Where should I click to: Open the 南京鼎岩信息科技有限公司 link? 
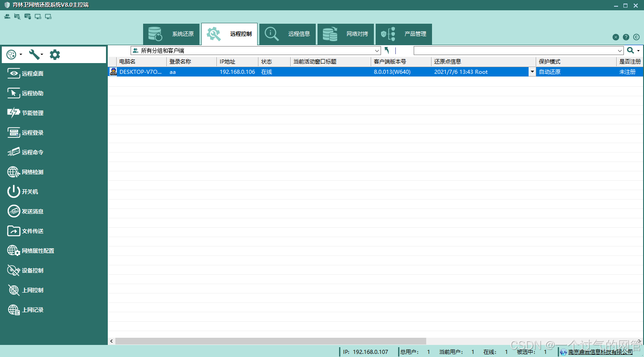pos(601,352)
